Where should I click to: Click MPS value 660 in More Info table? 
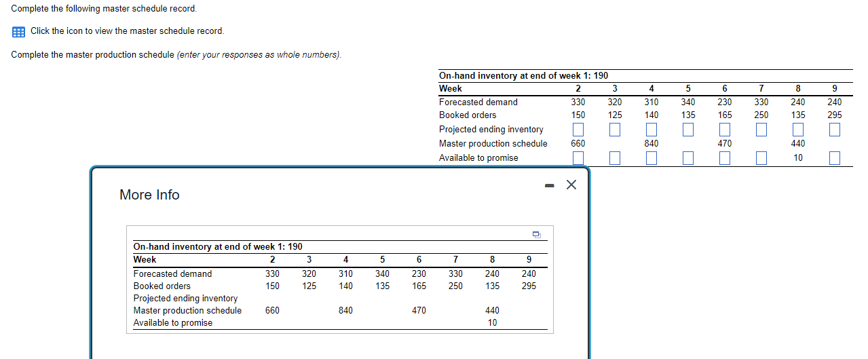pos(272,311)
